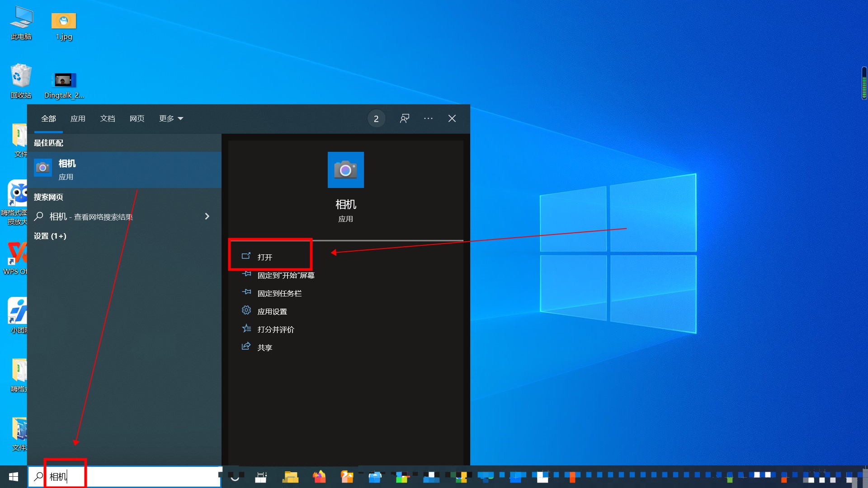Click the 共享 share option
Viewport: 868px width, 488px height.
click(x=264, y=347)
